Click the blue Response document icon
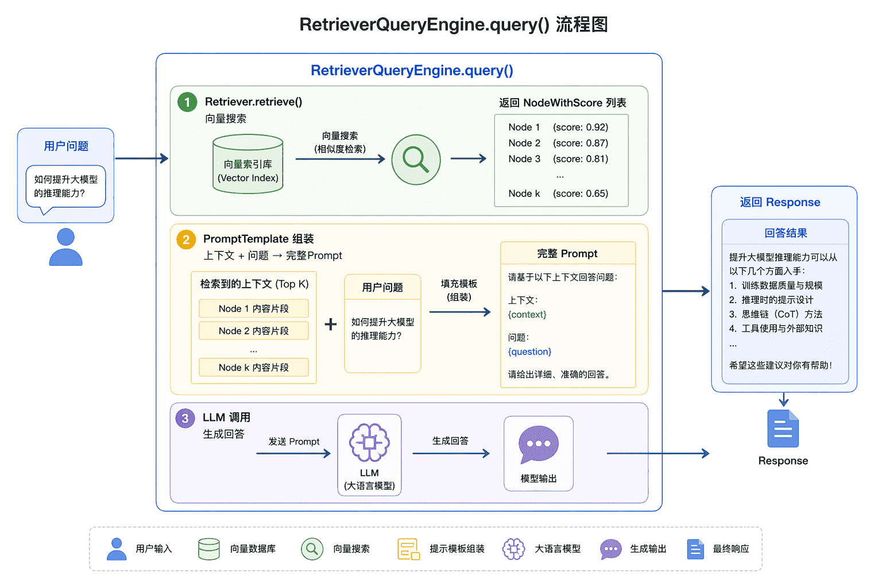Viewport: 882px width, 588px height. tap(783, 429)
